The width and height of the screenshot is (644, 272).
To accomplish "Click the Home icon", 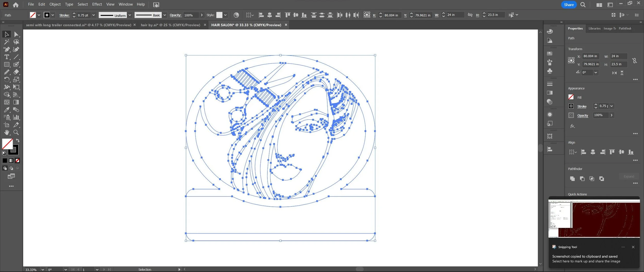I will 16,5.
